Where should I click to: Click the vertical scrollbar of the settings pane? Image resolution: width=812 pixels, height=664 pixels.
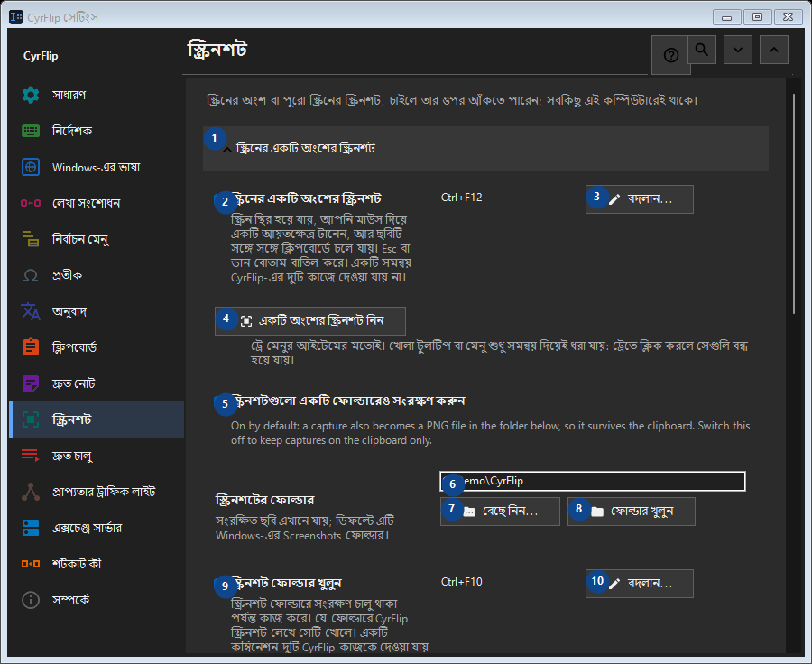pyautogui.click(x=794, y=204)
